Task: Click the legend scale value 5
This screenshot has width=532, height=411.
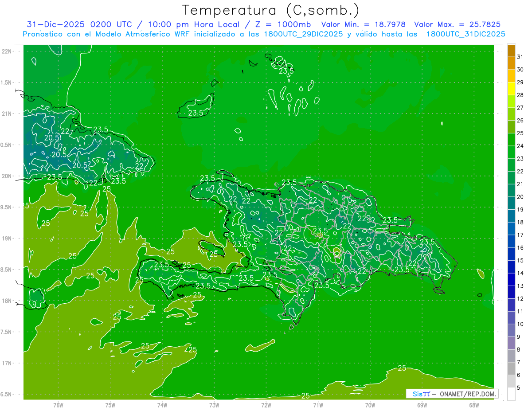Action: [x=519, y=388]
